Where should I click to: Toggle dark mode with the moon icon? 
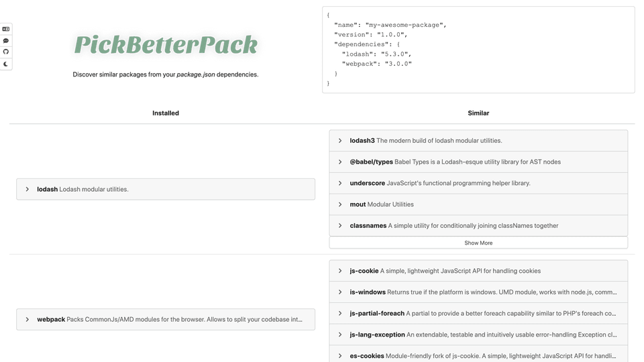6,64
